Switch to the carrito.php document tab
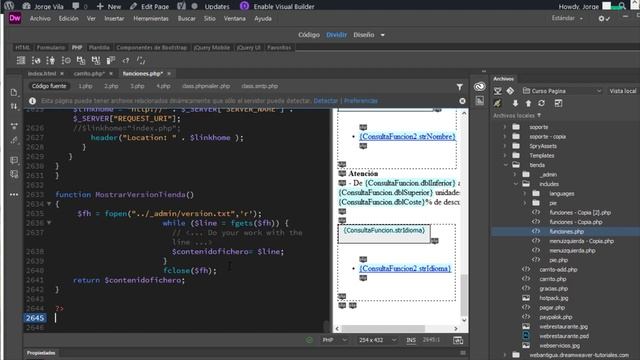 tap(89, 74)
